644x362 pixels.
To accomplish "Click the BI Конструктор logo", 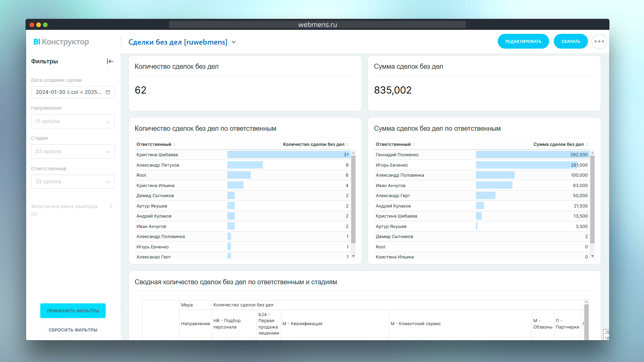I will pyautogui.click(x=61, y=42).
